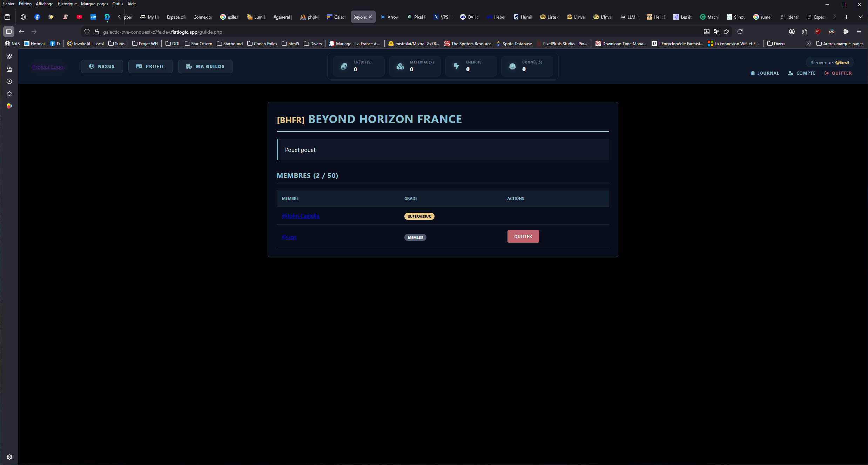The height and width of the screenshot is (465, 868).
Task: Open history clock icon in sidebar
Action: point(9,81)
